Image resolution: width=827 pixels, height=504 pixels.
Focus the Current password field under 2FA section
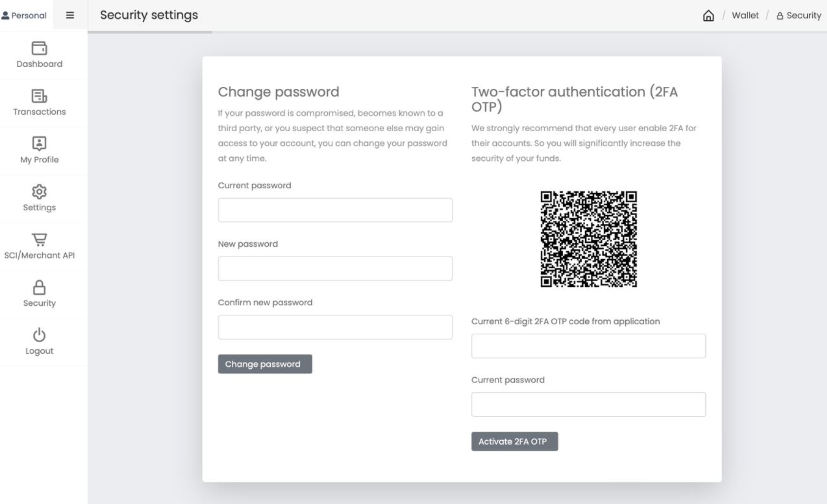pyautogui.click(x=588, y=405)
